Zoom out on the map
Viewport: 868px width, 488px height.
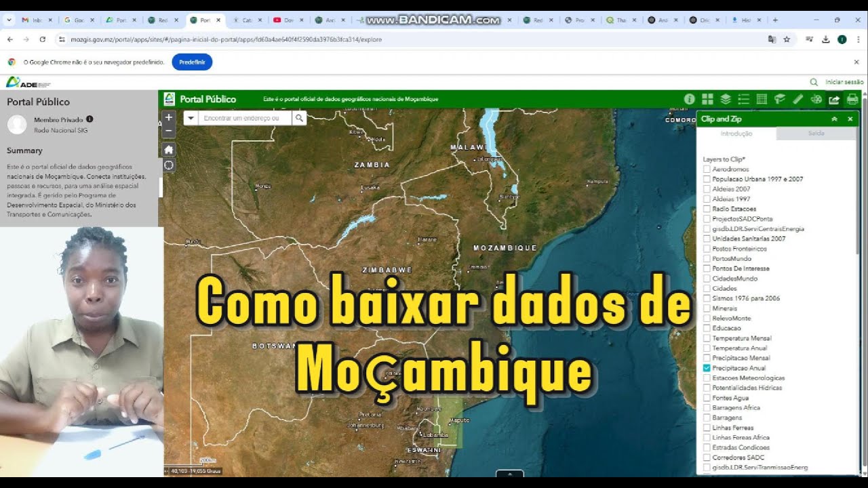[x=169, y=131]
